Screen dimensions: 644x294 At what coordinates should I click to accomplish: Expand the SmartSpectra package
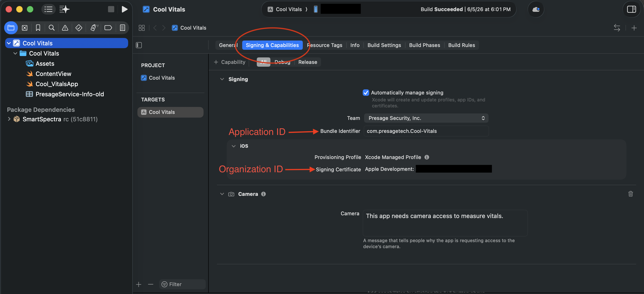(x=9, y=119)
